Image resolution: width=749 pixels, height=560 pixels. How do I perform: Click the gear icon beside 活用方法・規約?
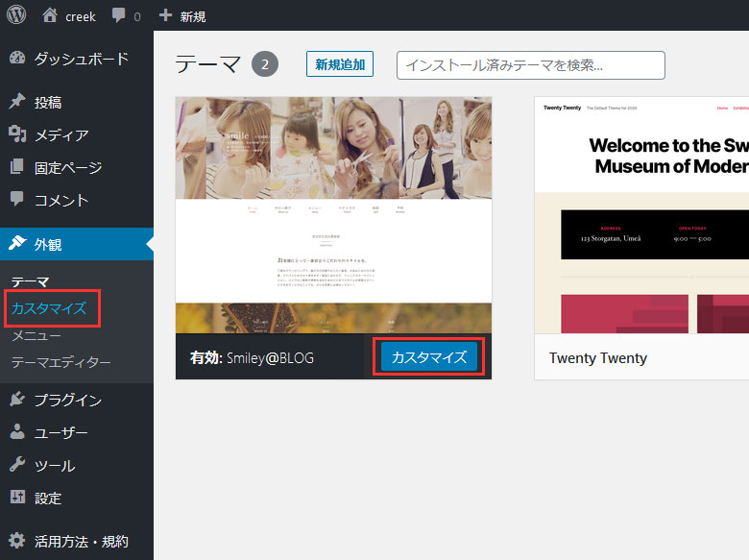coord(17,540)
